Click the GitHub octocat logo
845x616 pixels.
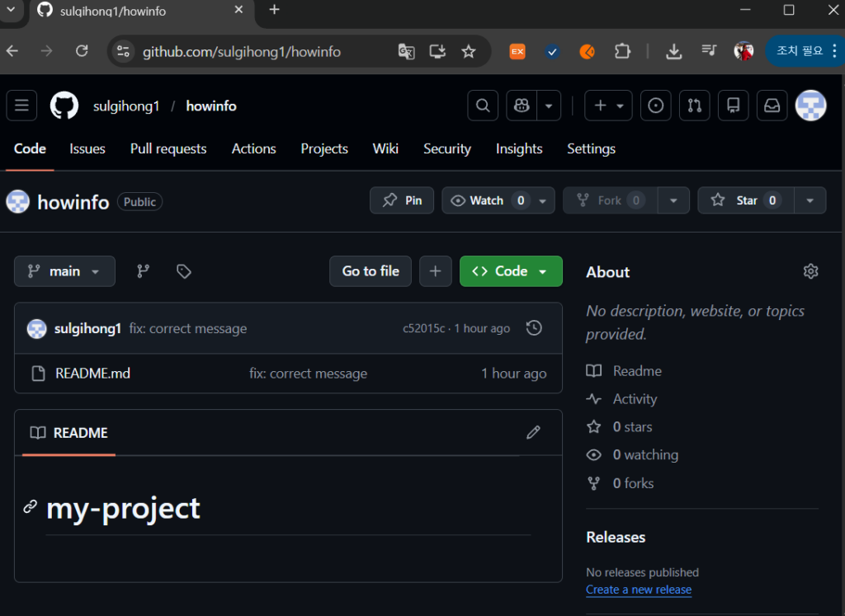click(x=64, y=106)
